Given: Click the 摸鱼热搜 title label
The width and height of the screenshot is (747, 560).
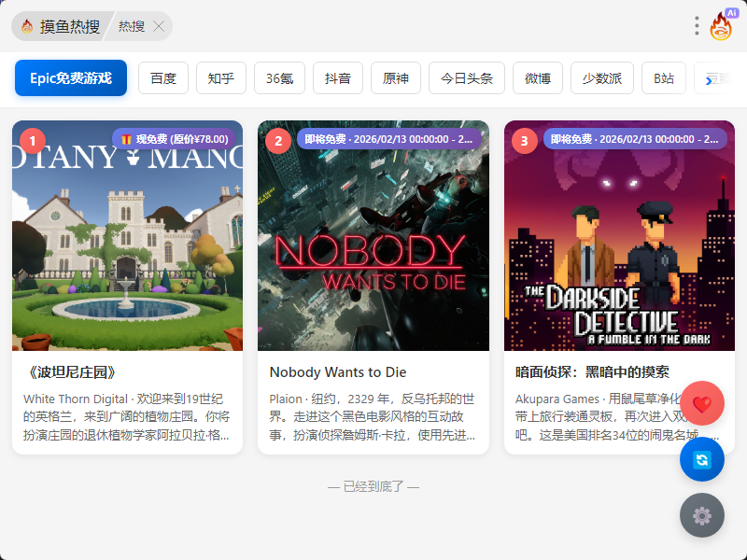Looking at the screenshot, I should pos(70,26).
